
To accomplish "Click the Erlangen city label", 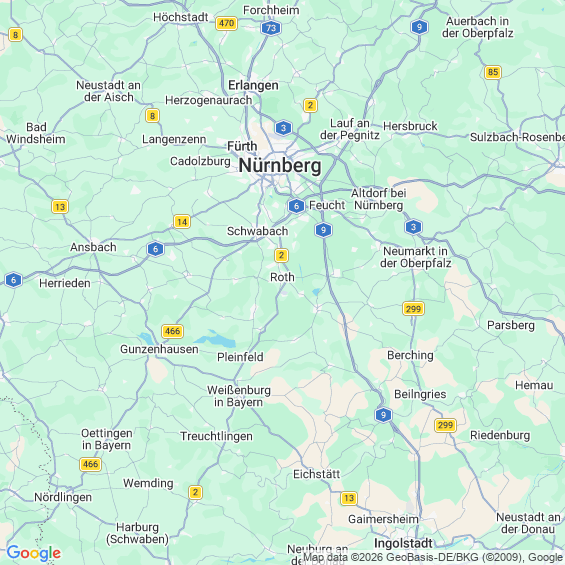I will (253, 85).
